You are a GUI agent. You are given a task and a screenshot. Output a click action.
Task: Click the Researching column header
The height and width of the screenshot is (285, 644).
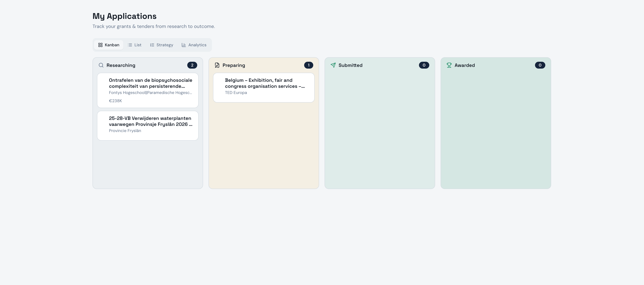click(x=121, y=65)
